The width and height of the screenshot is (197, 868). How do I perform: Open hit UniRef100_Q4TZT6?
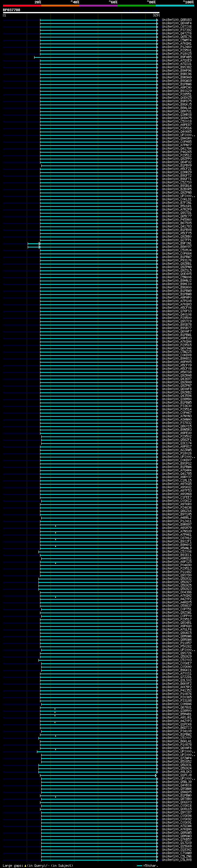pyautogui.click(x=177, y=33)
